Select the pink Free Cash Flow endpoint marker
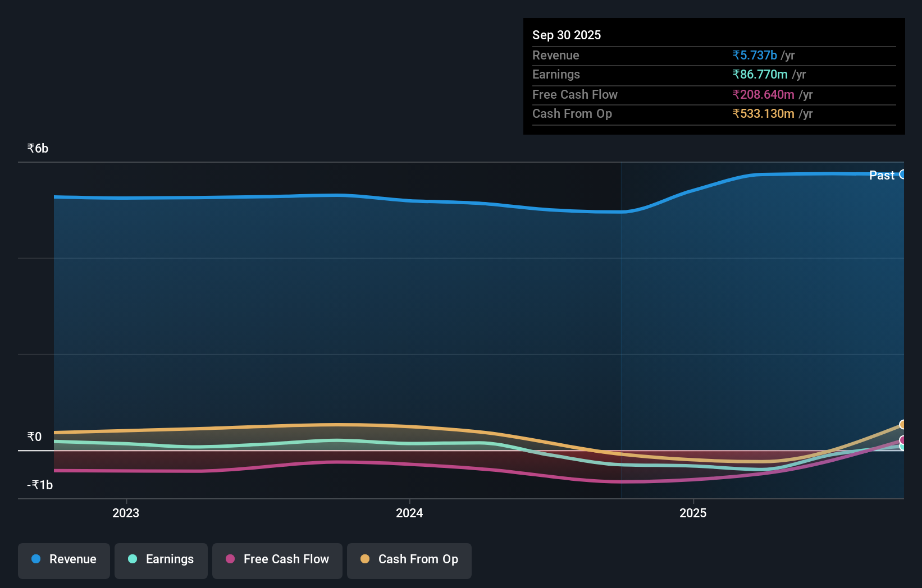 (902, 440)
